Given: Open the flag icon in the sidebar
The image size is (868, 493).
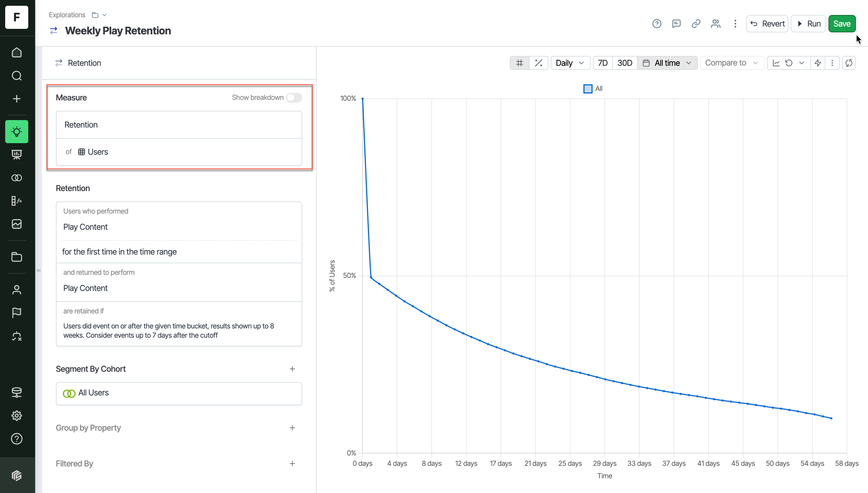Looking at the screenshot, I should point(16,313).
